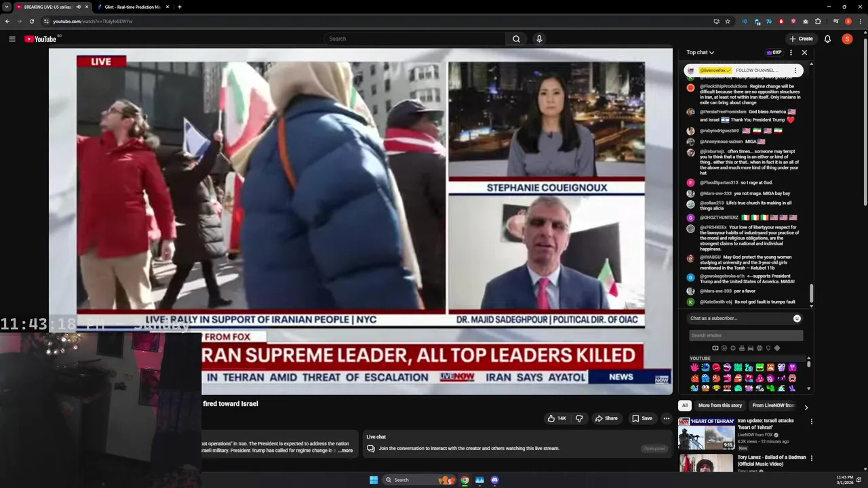Select More from this story chip
The width and height of the screenshot is (868, 488).
point(720,405)
